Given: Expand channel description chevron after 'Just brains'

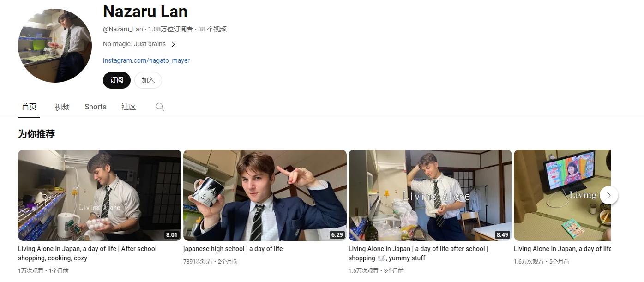Looking at the screenshot, I should (x=173, y=44).
